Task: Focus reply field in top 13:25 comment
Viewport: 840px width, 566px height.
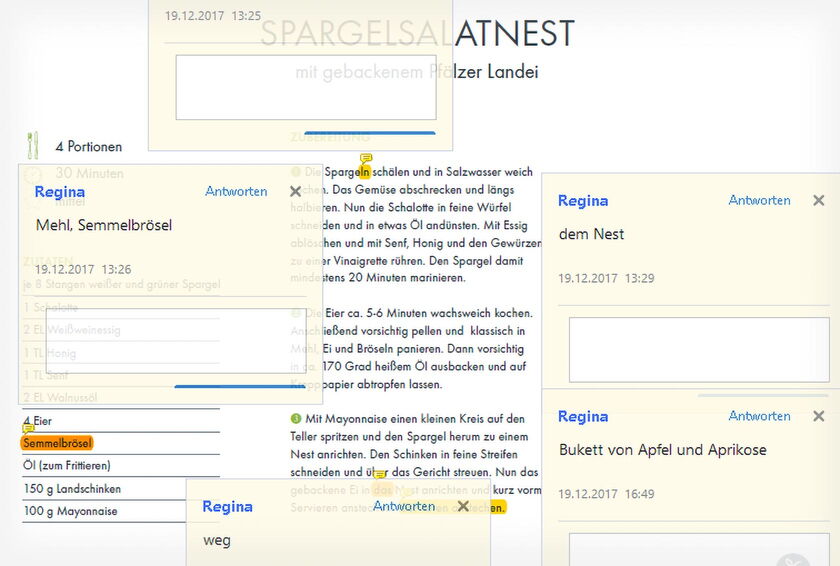Action: click(x=306, y=87)
